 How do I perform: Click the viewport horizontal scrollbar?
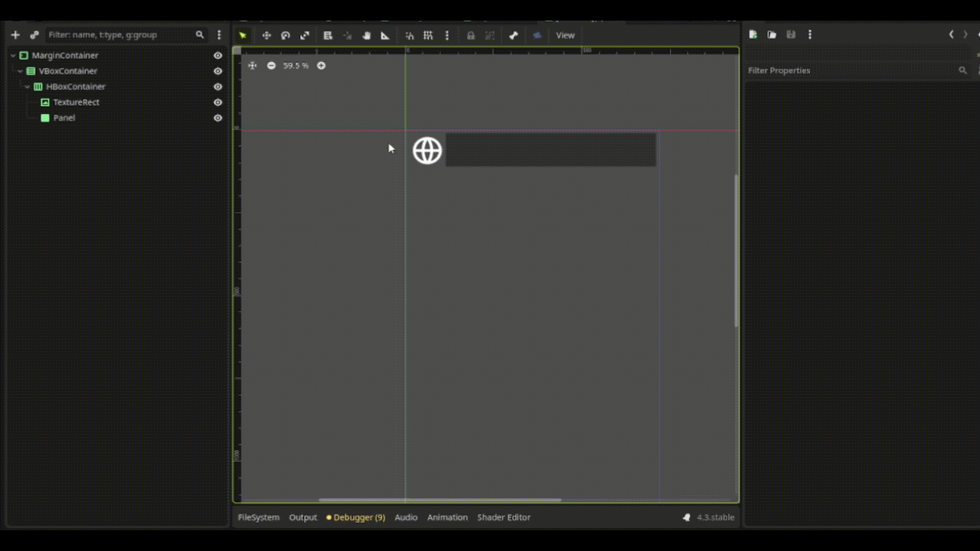coord(440,500)
